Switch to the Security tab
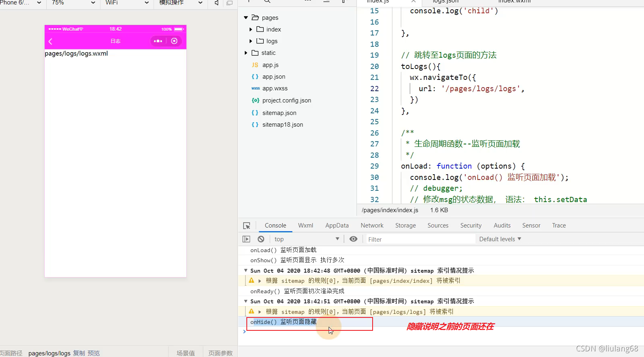 coord(471,225)
